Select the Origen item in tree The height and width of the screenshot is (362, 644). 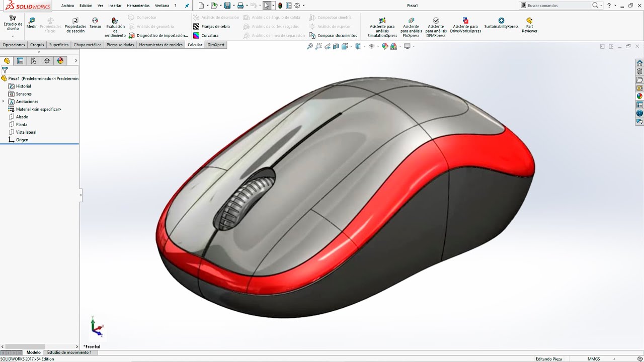(19, 140)
